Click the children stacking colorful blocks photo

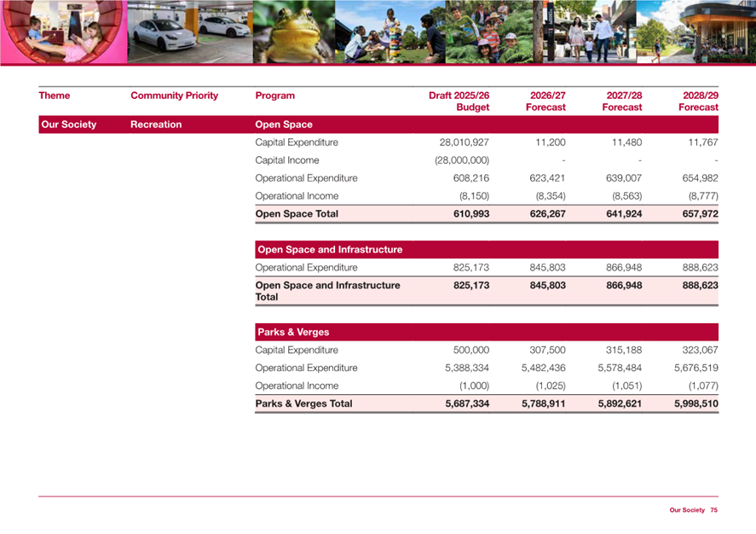[390, 32]
